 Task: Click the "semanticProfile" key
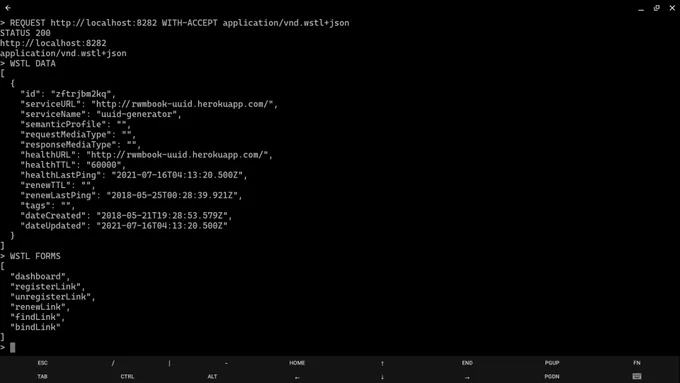[x=63, y=124]
